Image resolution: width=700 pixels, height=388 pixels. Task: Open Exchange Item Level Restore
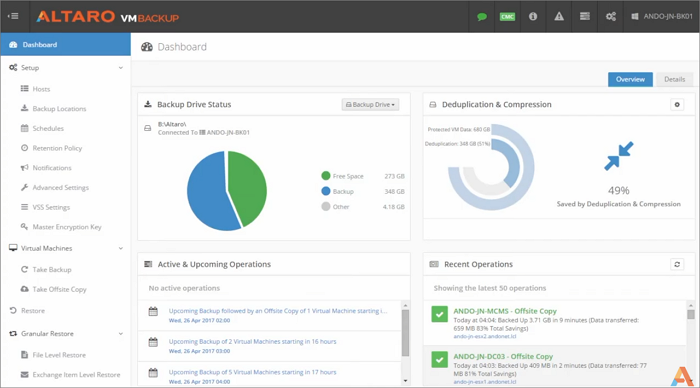[x=76, y=374]
